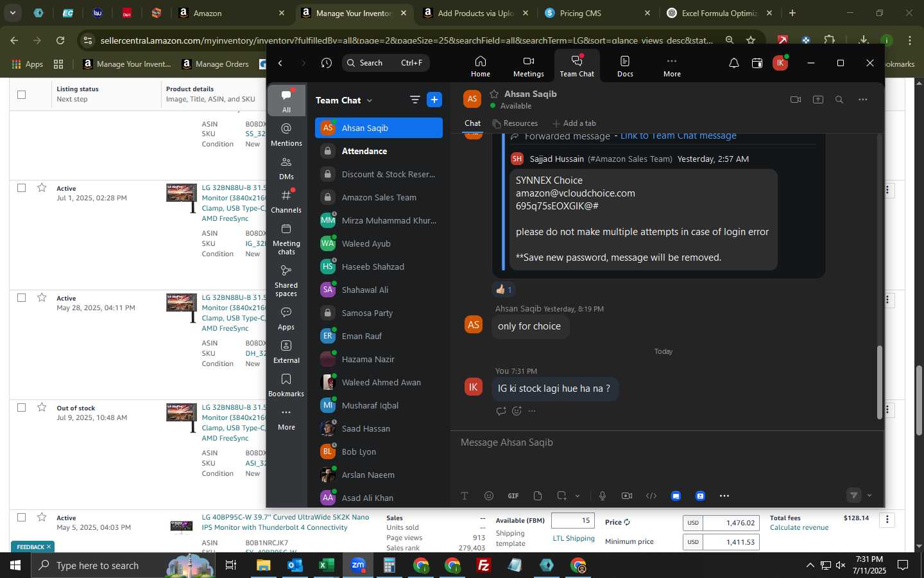Filter the Team Chat list
This screenshot has width=924, height=578.
click(415, 100)
